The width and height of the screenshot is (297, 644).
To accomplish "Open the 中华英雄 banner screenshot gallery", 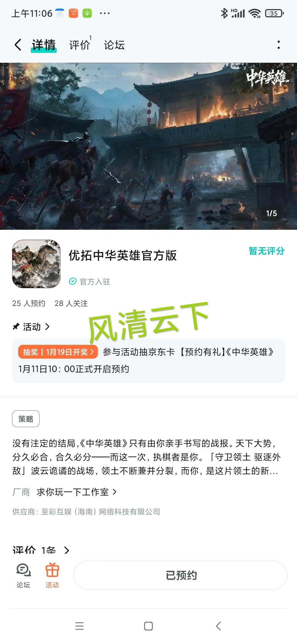I will point(148,146).
